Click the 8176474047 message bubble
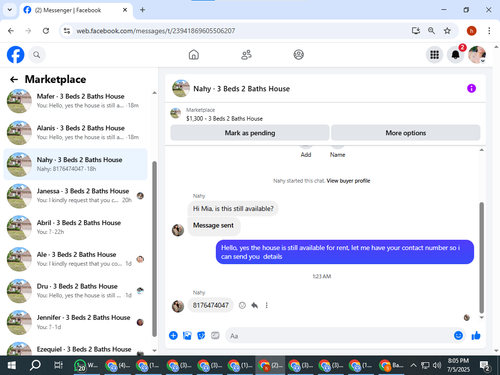This screenshot has width=500, height=375. [x=211, y=305]
